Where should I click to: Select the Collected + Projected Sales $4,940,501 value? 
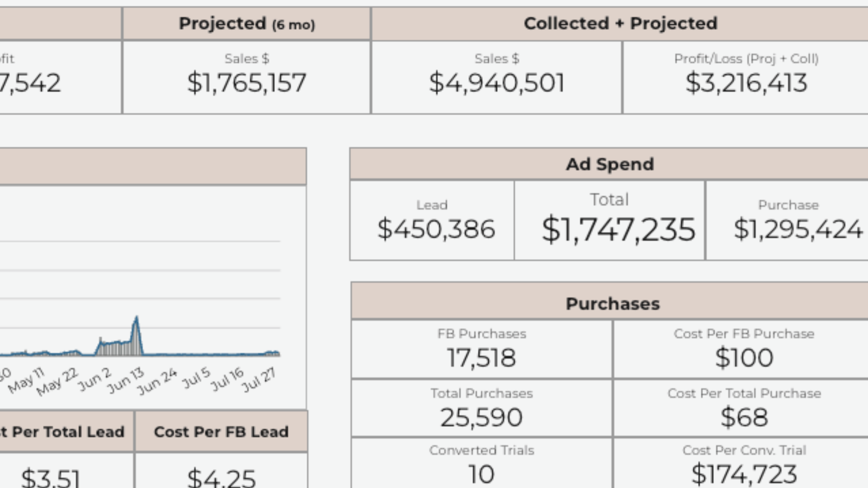click(x=496, y=83)
